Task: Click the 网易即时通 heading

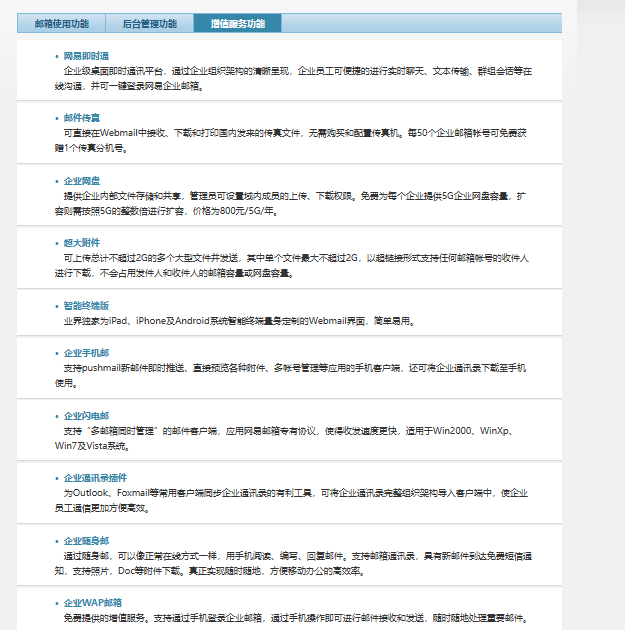Action: tap(86, 56)
